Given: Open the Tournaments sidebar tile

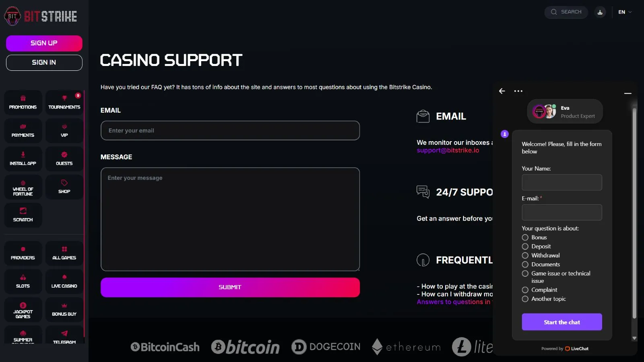Looking at the screenshot, I should [x=64, y=103].
